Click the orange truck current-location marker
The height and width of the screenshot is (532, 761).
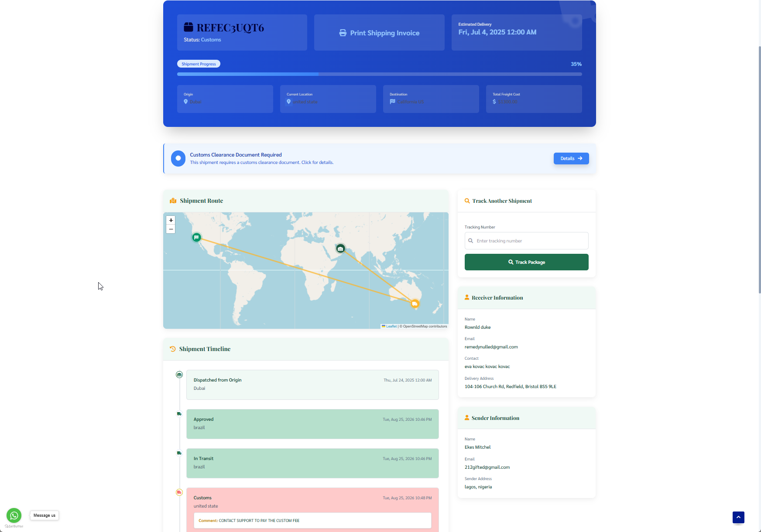point(415,304)
